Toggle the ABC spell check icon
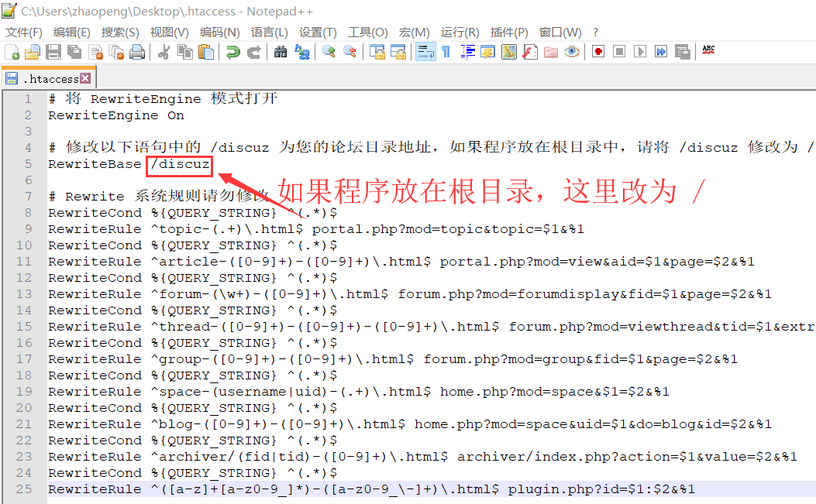The image size is (816, 504). click(x=708, y=51)
